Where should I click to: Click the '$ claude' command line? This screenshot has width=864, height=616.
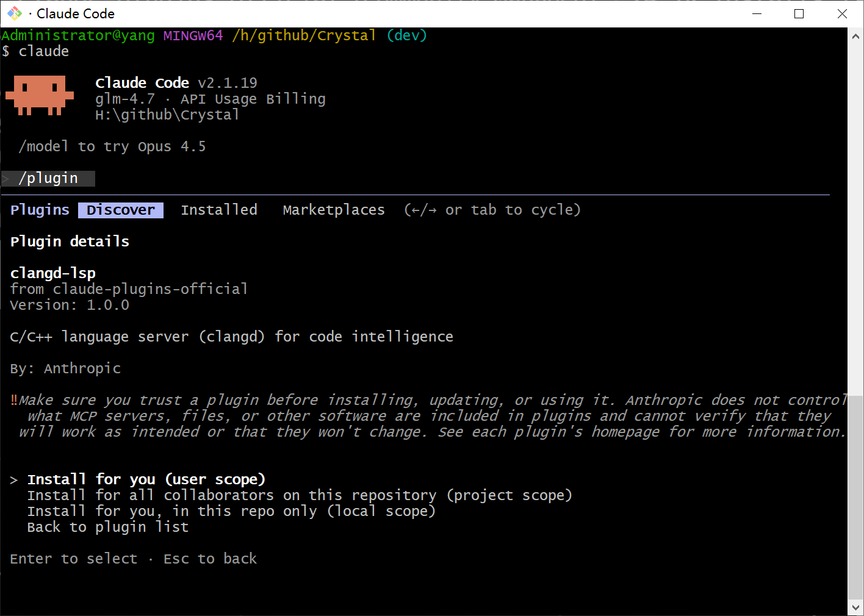(x=35, y=51)
